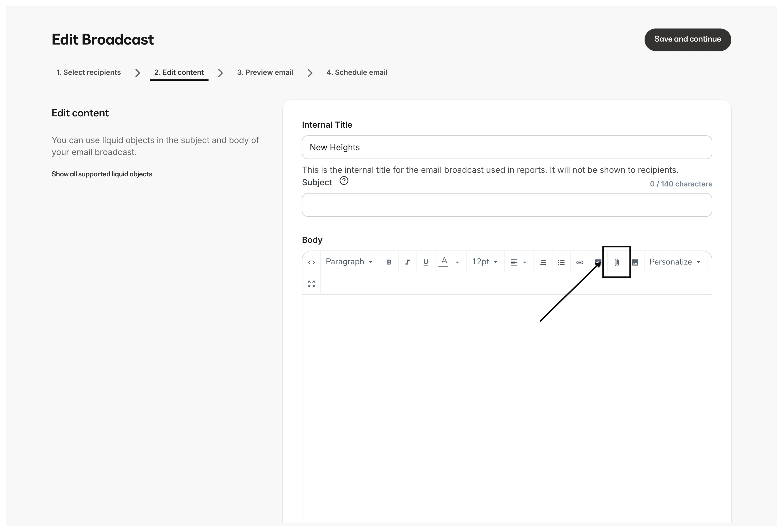The image size is (783, 532).
Task: Open the text color picker arrow
Action: 457,262
